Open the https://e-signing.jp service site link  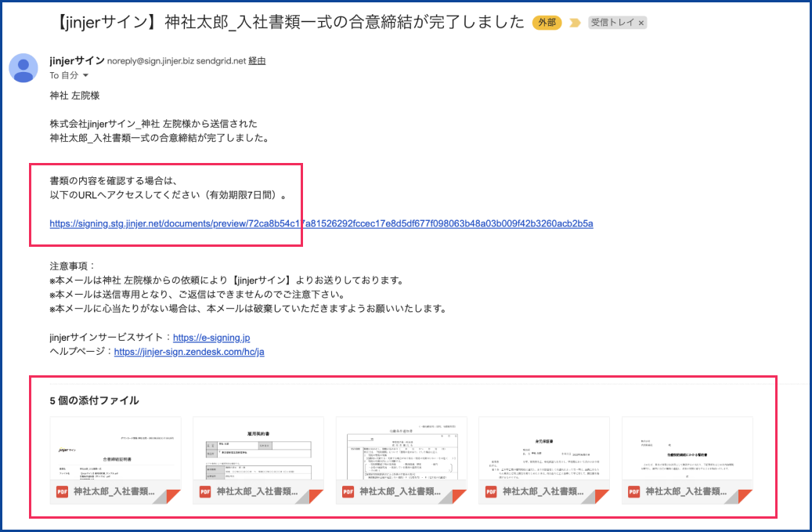click(x=211, y=338)
